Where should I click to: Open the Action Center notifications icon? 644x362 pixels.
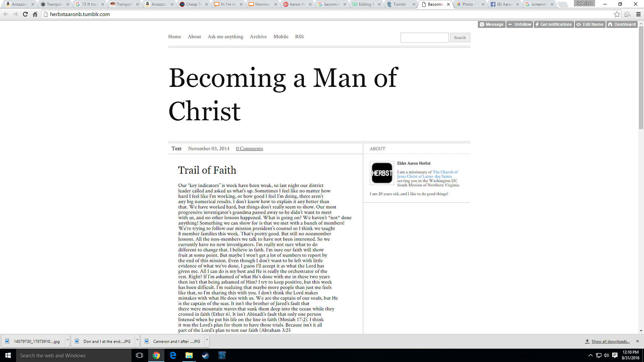(615, 355)
